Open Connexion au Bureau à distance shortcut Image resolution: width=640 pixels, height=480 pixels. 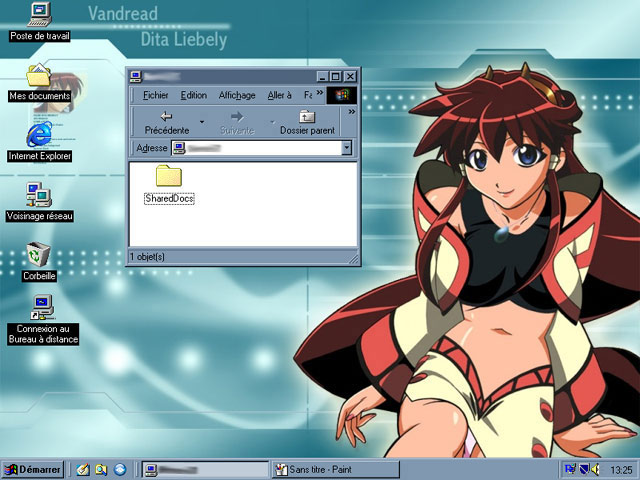click(x=42, y=306)
